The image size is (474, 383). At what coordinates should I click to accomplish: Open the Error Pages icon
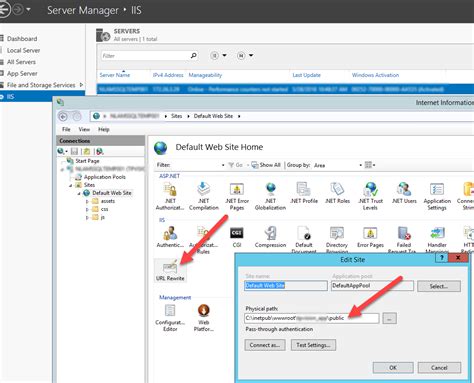(x=370, y=237)
